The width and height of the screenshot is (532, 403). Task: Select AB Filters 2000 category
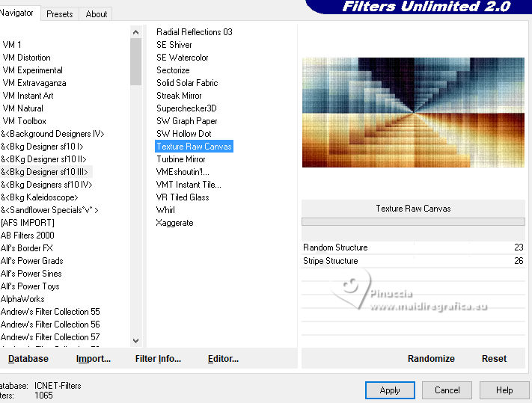point(28,236)
